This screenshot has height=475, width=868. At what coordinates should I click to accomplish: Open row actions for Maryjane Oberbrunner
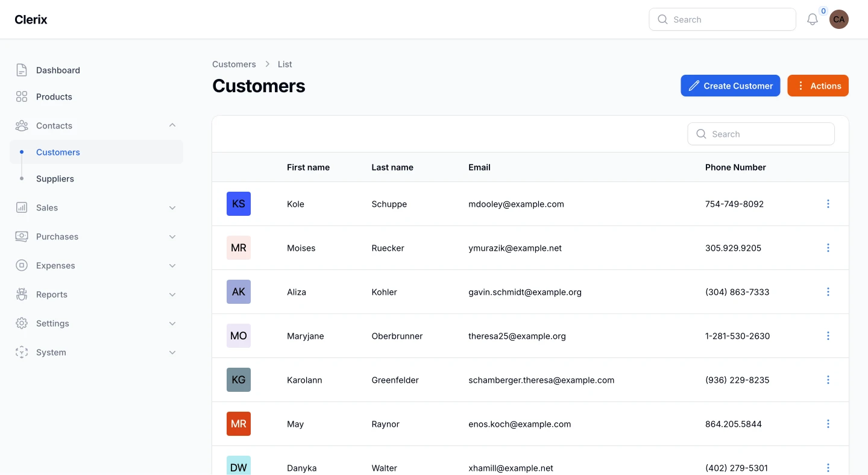(x=828, y=336)
